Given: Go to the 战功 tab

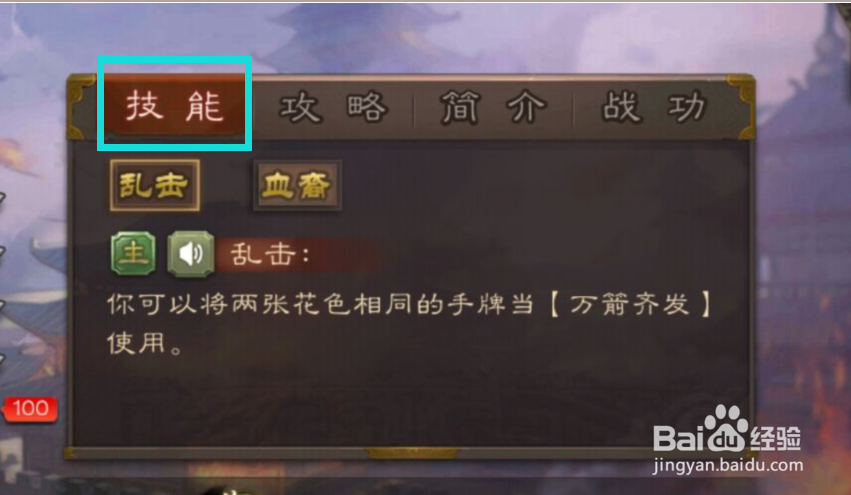Looking at the screenshot, I should click(653, 107).
